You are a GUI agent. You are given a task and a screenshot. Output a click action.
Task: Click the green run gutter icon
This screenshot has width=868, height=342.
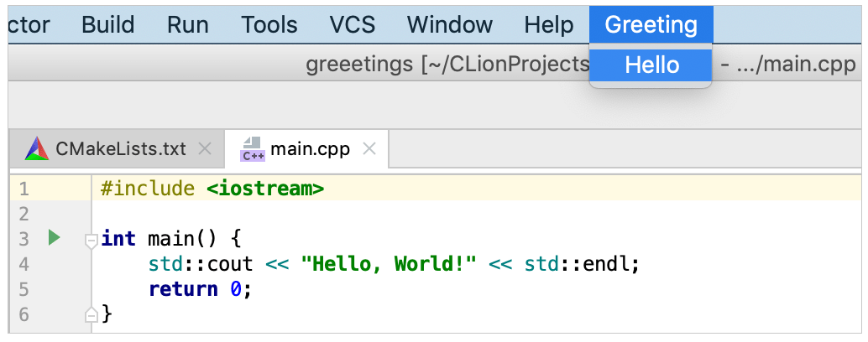[x=55, y=239]
